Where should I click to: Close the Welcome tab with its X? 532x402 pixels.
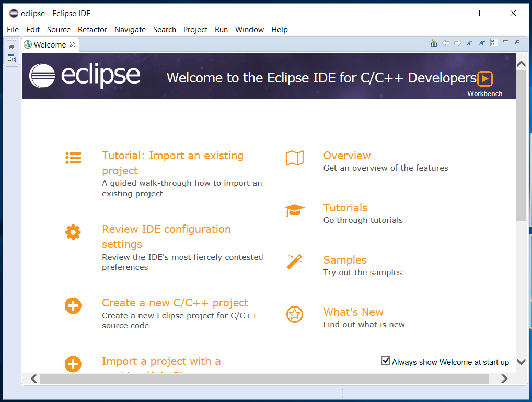pos(73,44)
